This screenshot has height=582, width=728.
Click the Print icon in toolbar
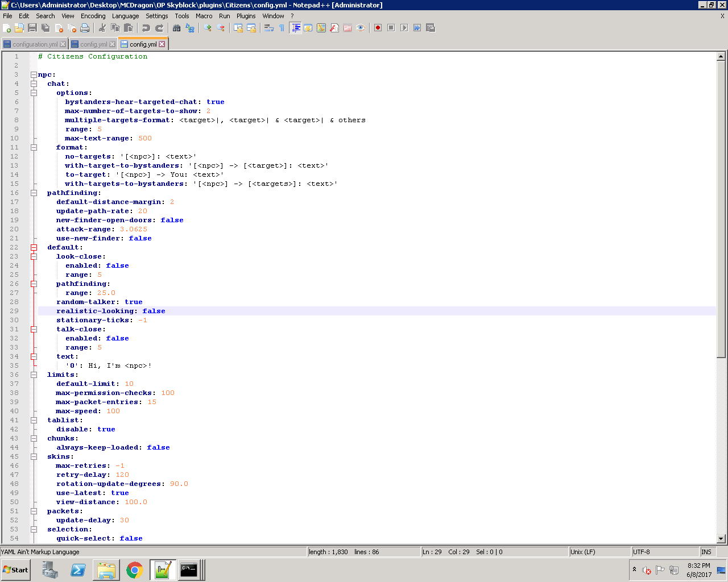85,28
